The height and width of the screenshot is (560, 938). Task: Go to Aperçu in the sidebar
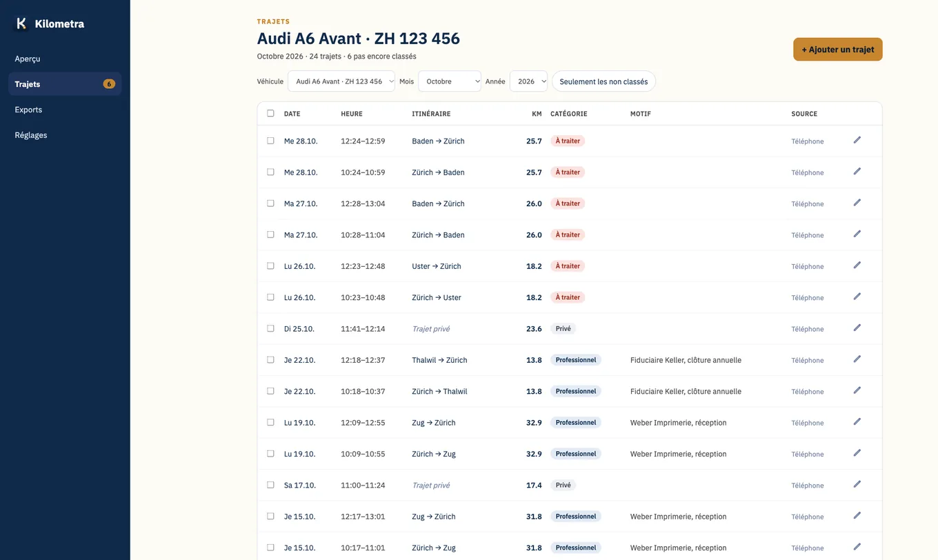(x=65, y=59)
